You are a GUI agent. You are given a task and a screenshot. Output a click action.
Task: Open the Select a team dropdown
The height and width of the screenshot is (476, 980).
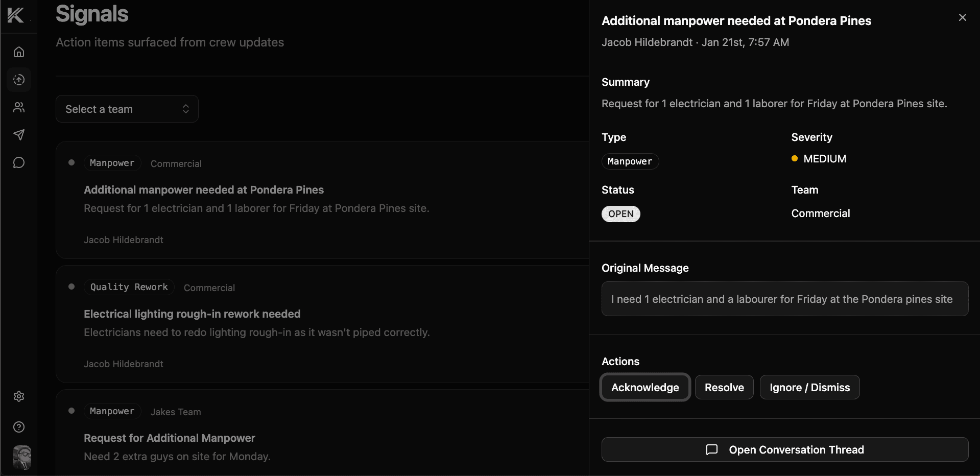[127, 109]
